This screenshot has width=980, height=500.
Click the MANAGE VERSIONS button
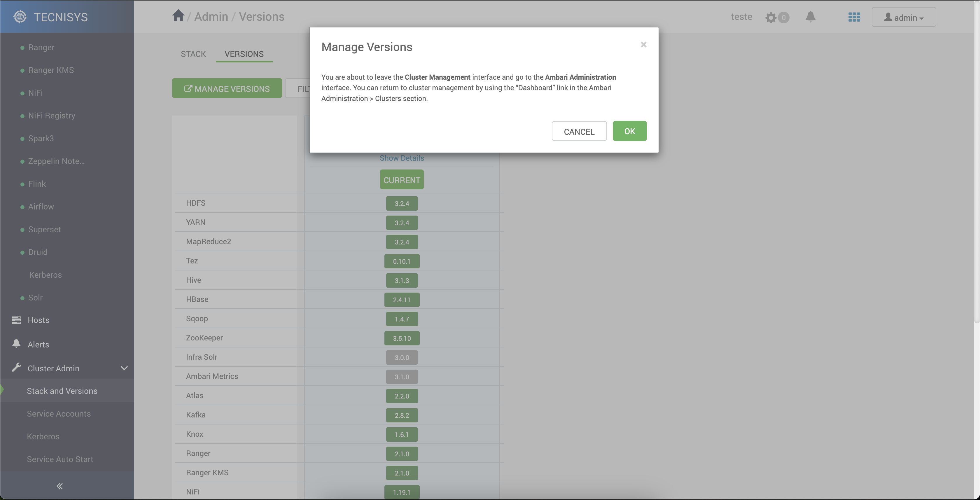click(x=227, y=88)
